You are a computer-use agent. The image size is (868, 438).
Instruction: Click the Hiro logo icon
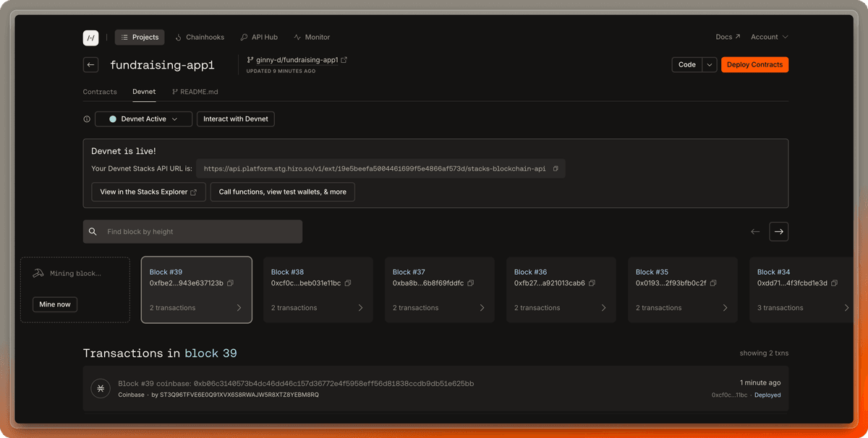tap(90, 38)
